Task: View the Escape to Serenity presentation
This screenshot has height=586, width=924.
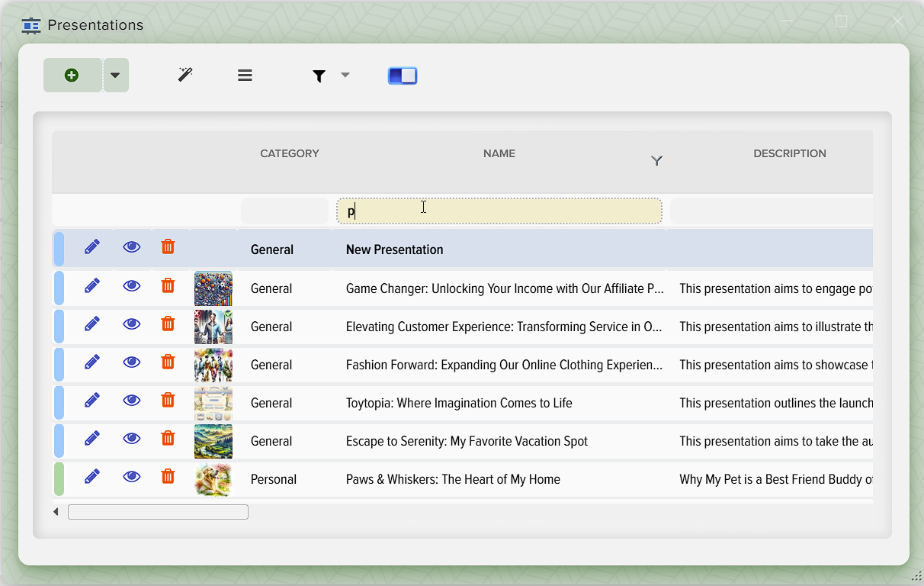Action: pos(132,439)
